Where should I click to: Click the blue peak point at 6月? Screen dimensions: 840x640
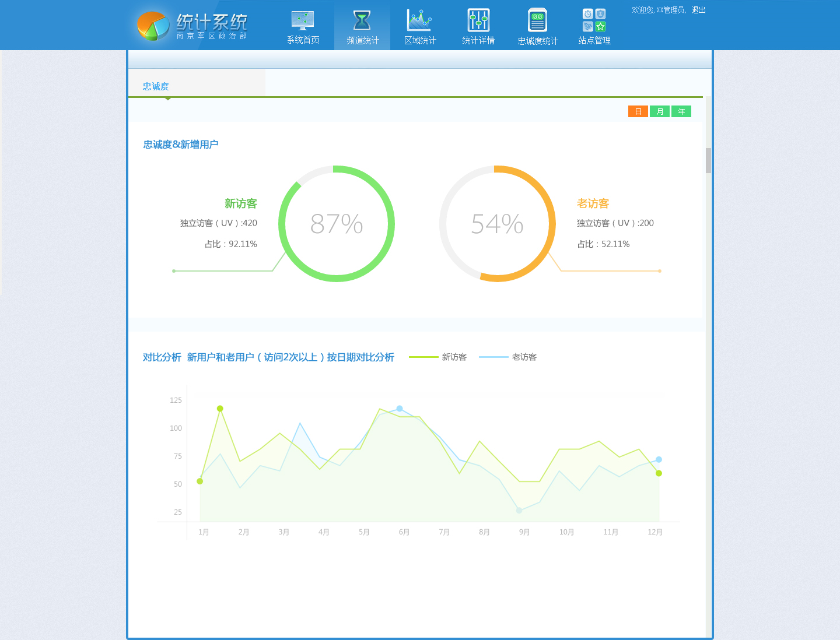[x=400, y=409]
